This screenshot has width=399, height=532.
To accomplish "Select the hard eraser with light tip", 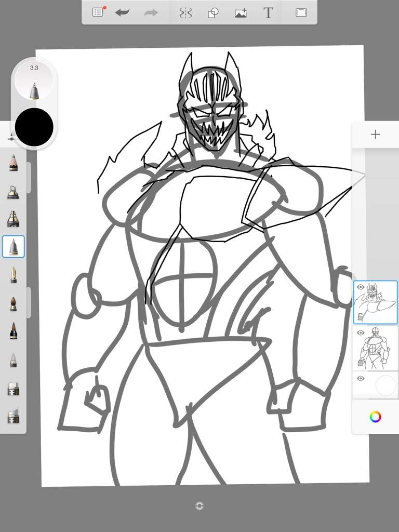I will 13,389.
